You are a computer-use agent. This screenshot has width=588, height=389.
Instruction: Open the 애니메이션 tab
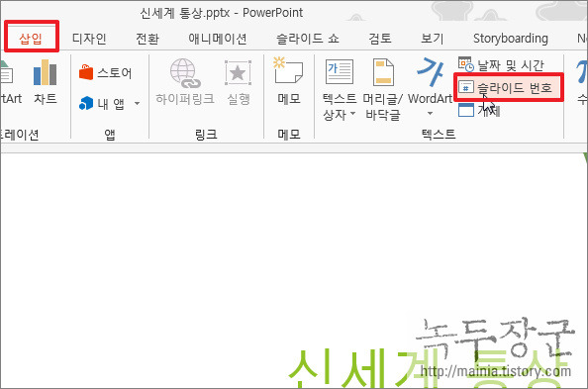coord(218,39)
